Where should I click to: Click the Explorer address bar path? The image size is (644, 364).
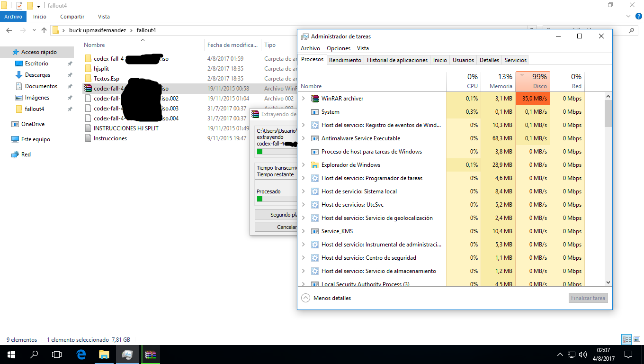294,30
